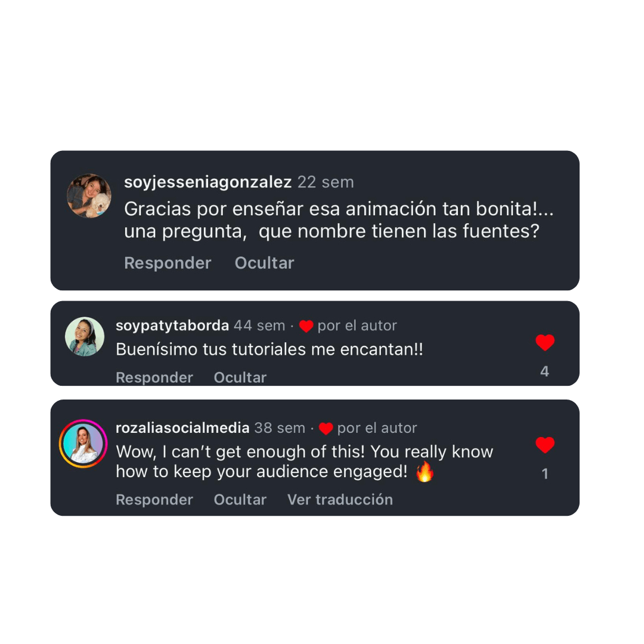View rozaliasocialmedia story avatar ring
This screenshot has height=644, width=644.
pos(83,444)
